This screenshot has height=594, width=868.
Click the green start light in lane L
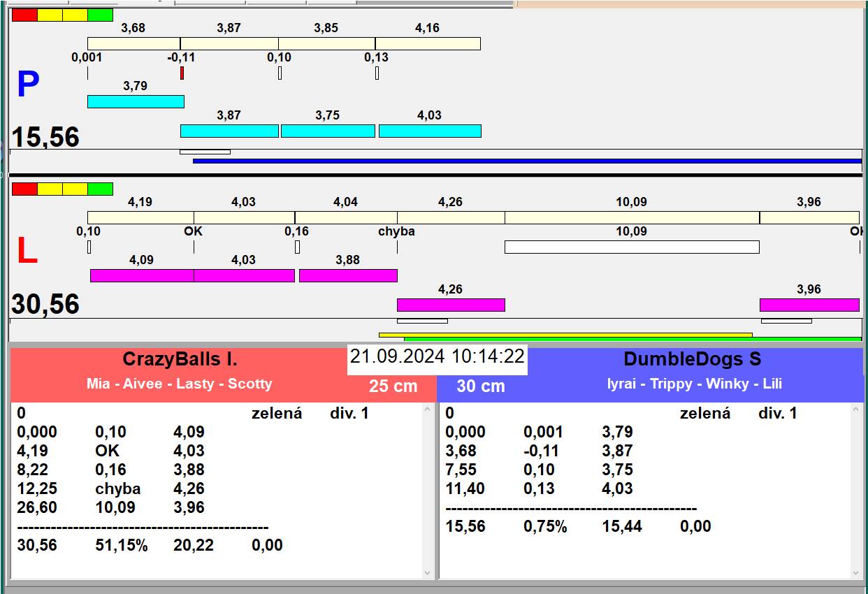(100, 189)
